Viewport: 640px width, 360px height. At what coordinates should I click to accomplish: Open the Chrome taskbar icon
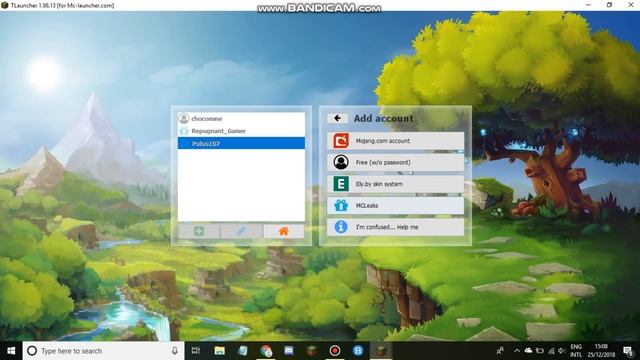266,351
